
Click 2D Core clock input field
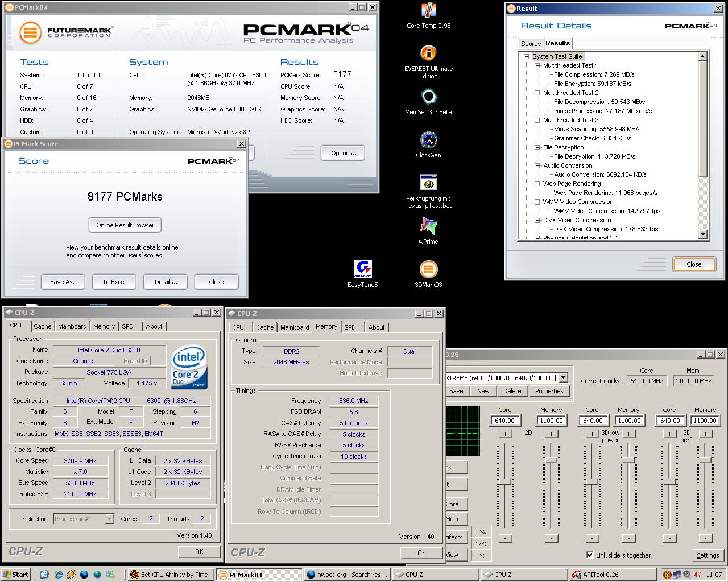(x=505, y=421)
